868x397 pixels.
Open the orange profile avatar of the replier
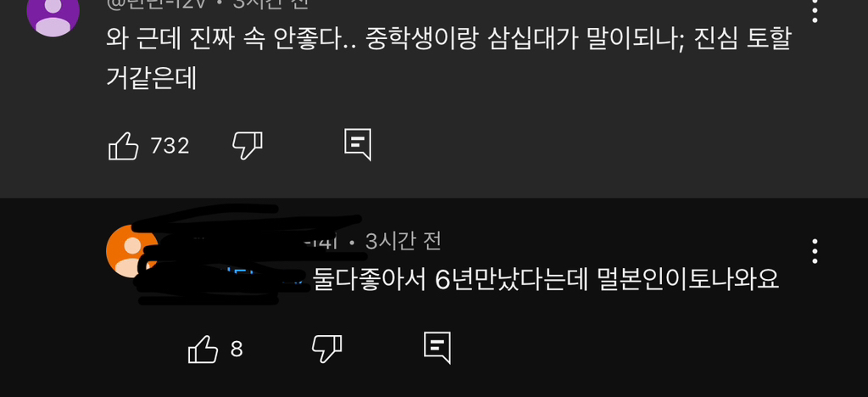[131, 251]
